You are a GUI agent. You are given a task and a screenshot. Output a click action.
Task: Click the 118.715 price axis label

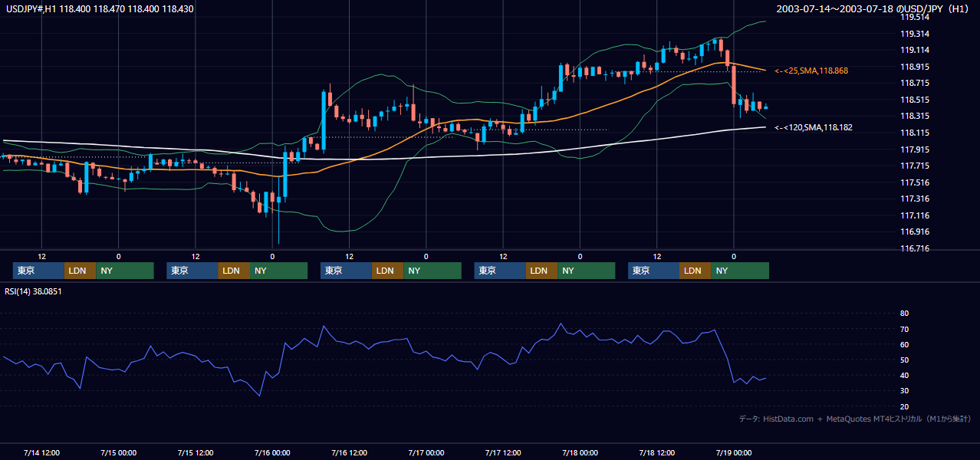(915, 83)
